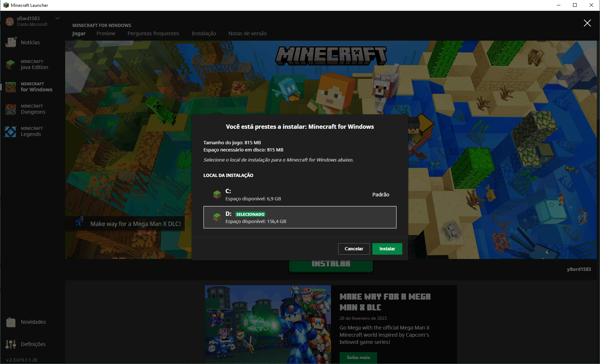This screenshot has height=364, width=600.
Task: Click the D: drive grass block icon
Action: (x=217, y=217)
